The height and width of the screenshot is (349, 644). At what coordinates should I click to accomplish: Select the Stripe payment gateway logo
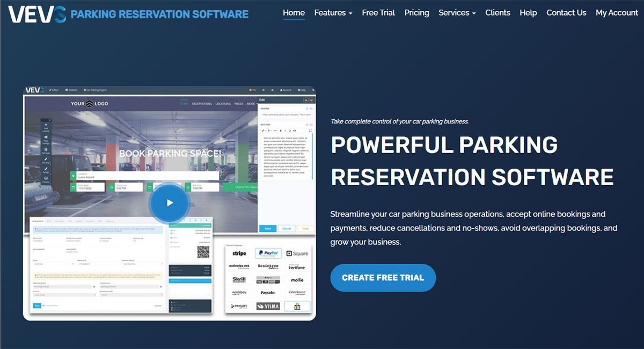coord(239,253)
